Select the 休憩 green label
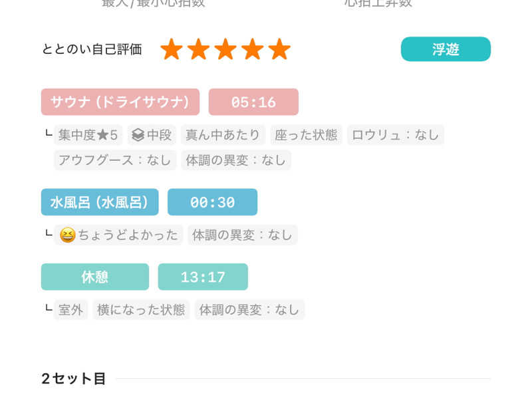 [x=95, y=277]
